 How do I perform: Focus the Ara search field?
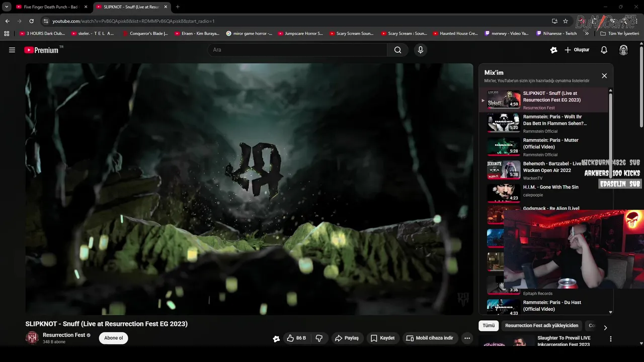297,50
